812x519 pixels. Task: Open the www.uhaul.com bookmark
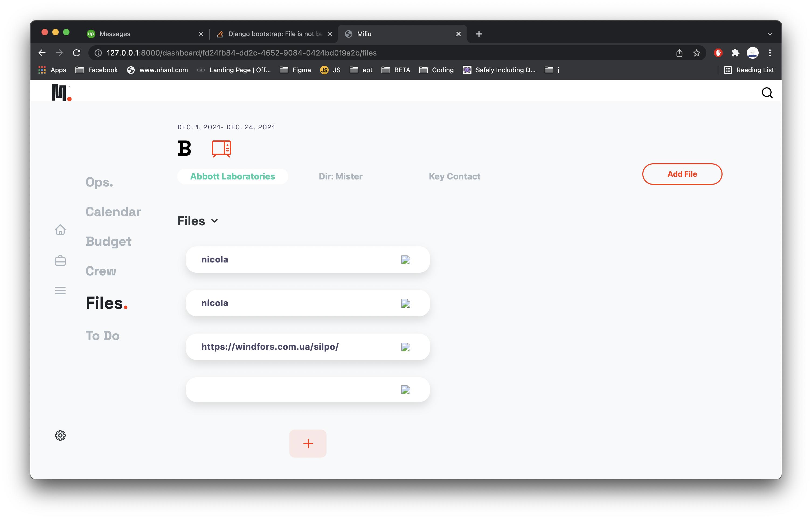158,70
